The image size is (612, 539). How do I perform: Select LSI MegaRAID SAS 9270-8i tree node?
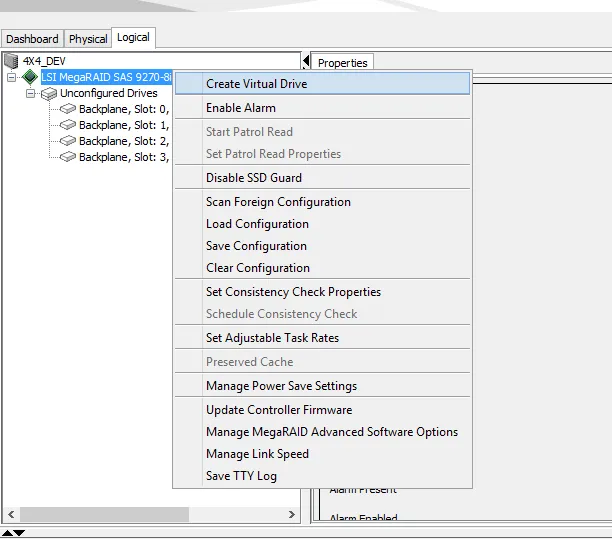(x=106, y=77)
